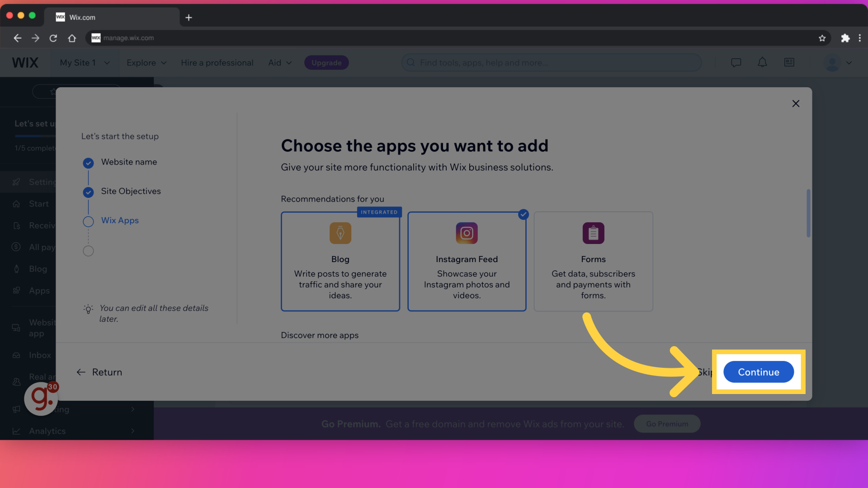868x488 pixels.
Task: Focus the Find tools search field
Action: point(552,62)
